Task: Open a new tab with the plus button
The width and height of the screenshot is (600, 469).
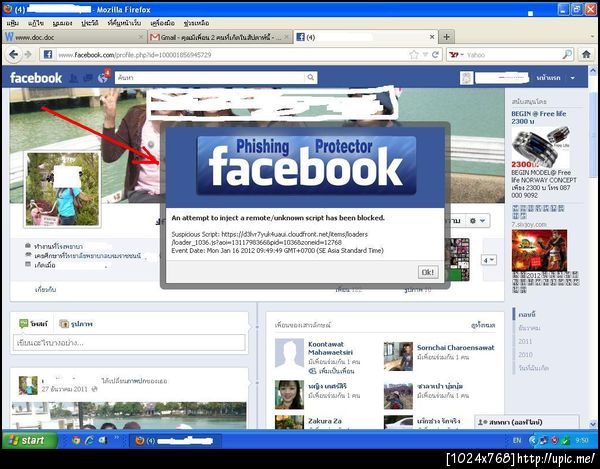Action: (x=446, y=37)
